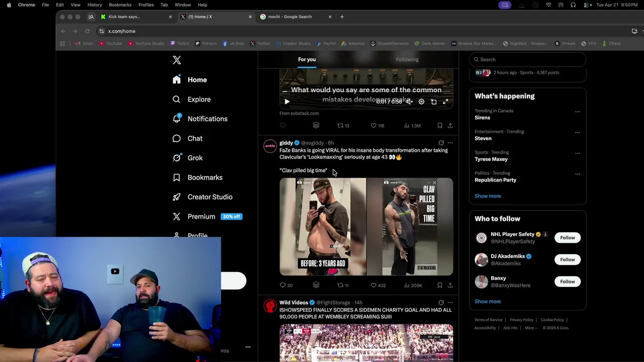Share giddy's FaZe Banks post
644x362 pixels.
450,285
